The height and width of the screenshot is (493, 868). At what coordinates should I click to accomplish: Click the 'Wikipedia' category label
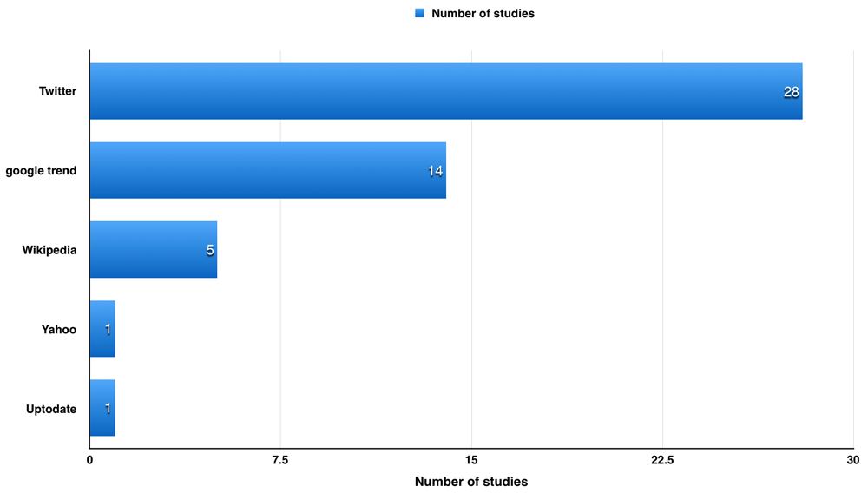coord(49,250)
